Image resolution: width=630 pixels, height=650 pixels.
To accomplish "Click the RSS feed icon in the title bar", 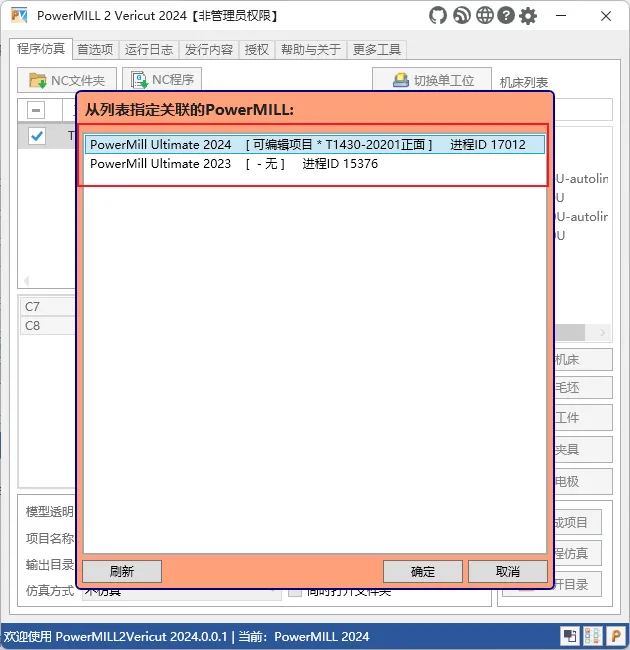I will click(x=462, y=16).
